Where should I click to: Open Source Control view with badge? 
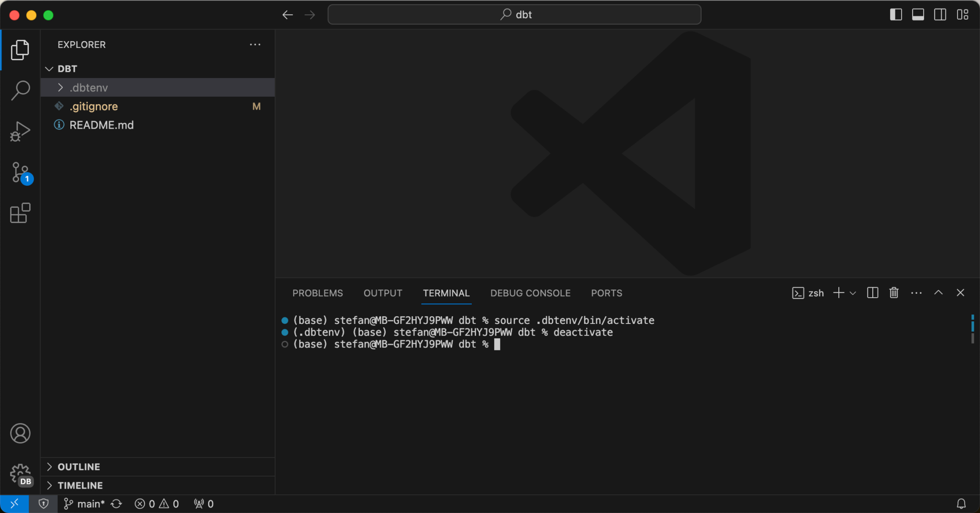20,172
